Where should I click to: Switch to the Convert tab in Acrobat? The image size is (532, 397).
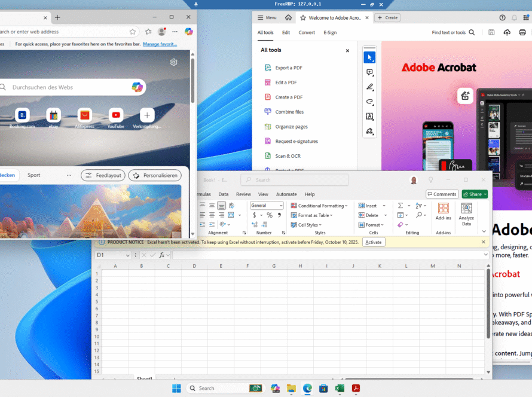click(x=307, y=33)
